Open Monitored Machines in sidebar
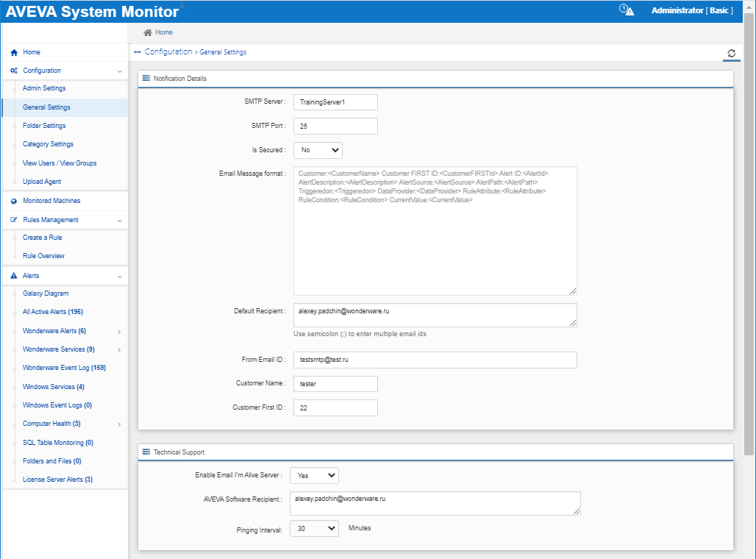Viewport: 756px width, 559px height. point(51,201)
